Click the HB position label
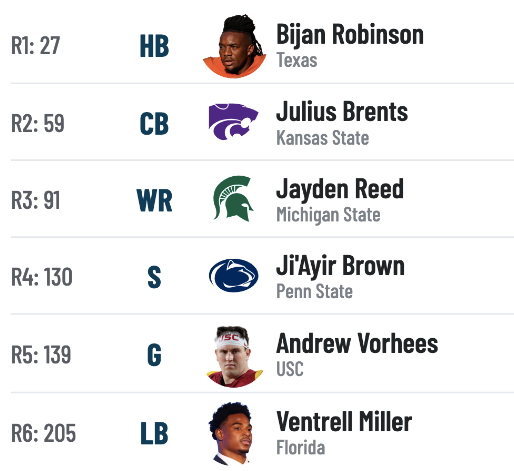The image size is (514, 471). 154,46
